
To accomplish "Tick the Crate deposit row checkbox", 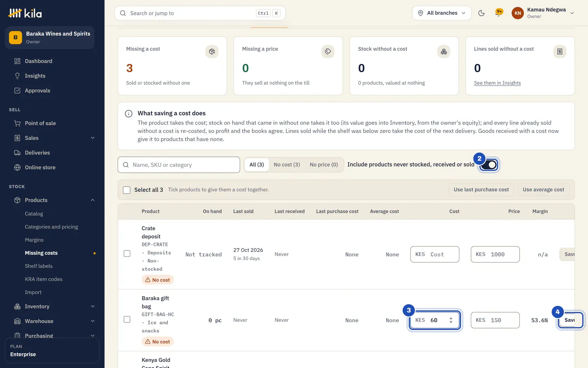I will coord(127,254).
